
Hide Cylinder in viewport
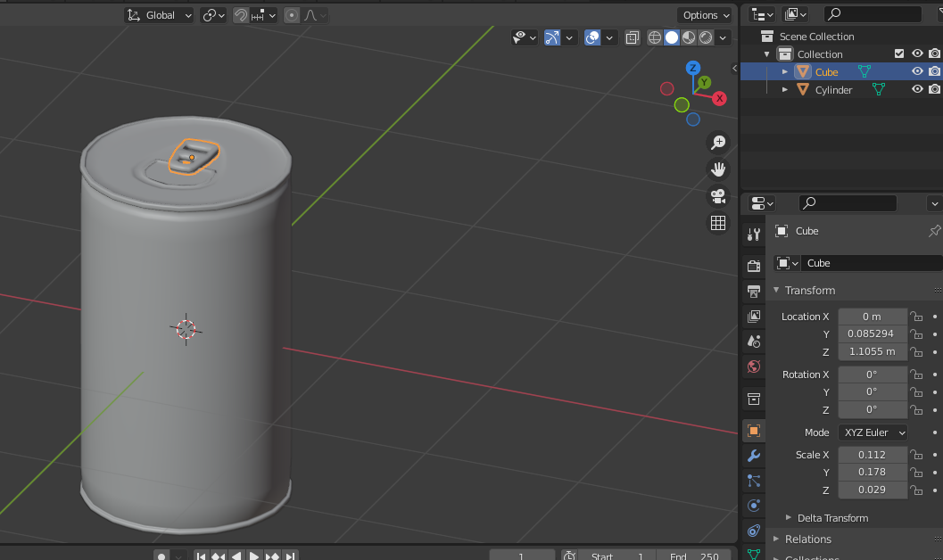pyautogui.click(x=917, y=89)
